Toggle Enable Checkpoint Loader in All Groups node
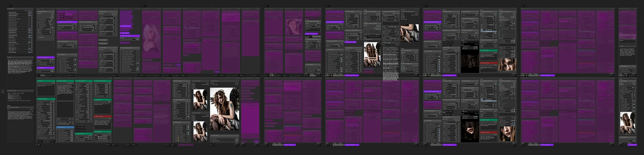The height and width of the screenshot is (155, 644). [20, 14]
